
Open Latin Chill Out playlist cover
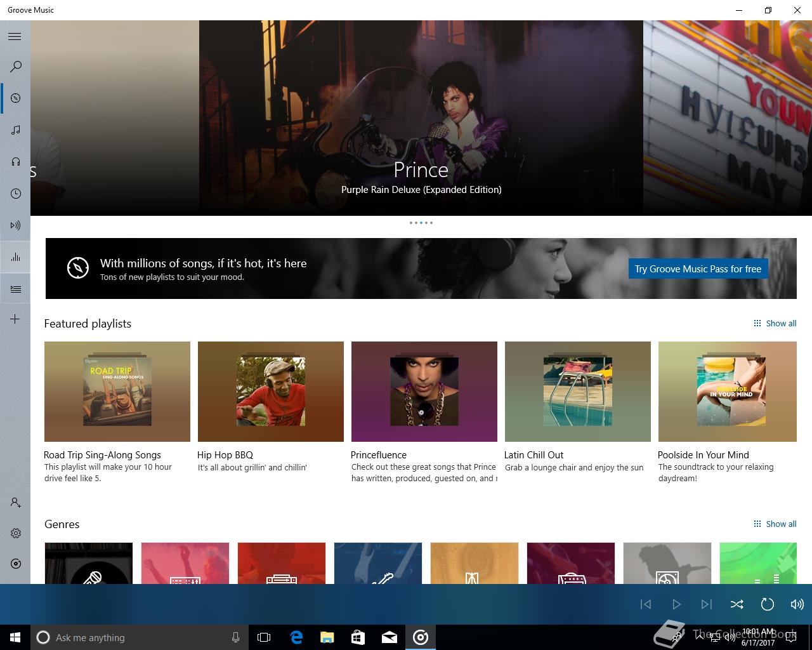pos(578,392)
